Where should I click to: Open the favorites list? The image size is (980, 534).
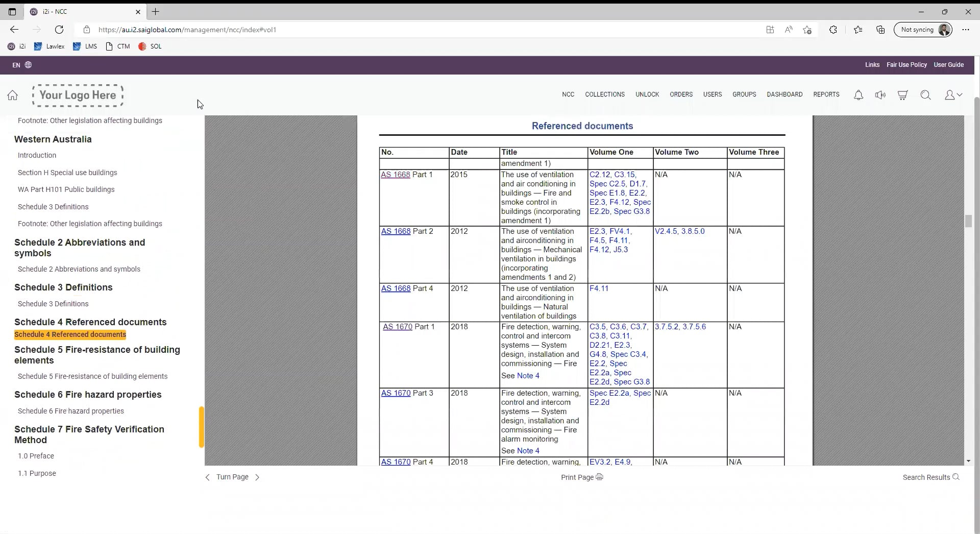pyautogui.click(x=858, y=30)
